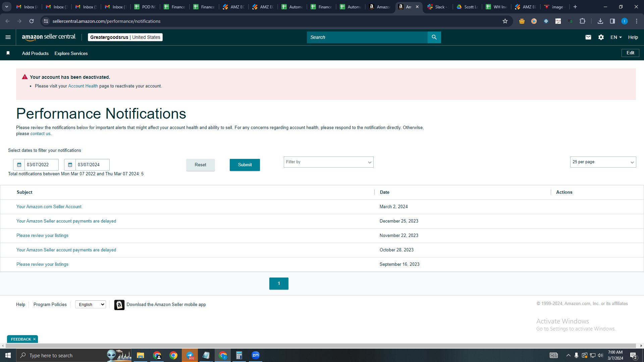Image resolution: width=644 pixels, height=362 pixels.
Task: Click the footer Help link
Action: tap(20, 305)
